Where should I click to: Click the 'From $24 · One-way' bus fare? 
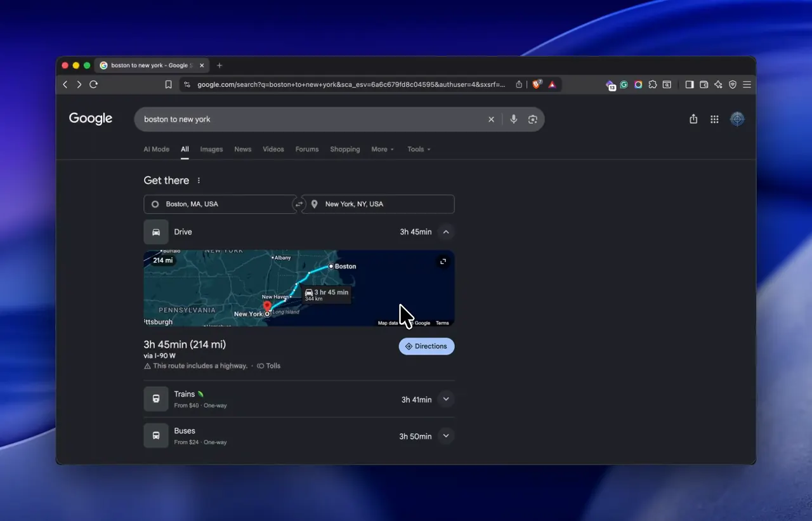pos(200,442)
